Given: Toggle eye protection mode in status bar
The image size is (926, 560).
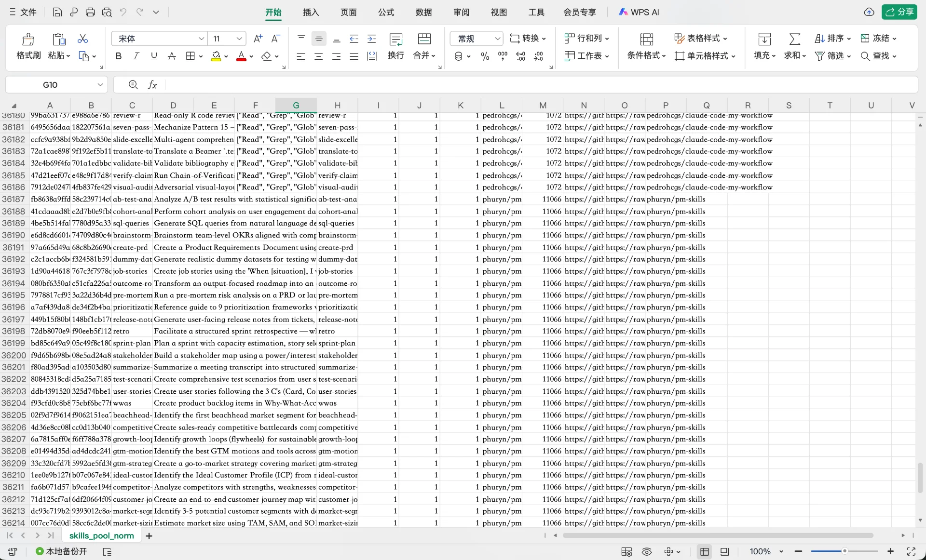Looking at the screenshot, I should click(647, 551).
